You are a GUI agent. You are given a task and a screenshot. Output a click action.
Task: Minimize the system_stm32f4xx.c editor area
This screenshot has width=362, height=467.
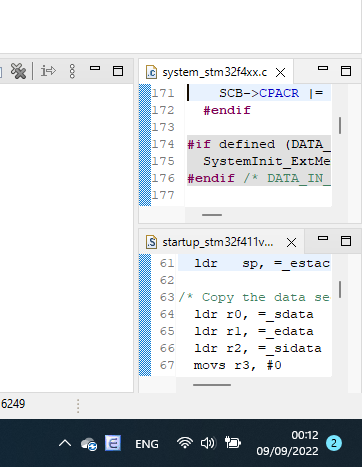pyautogui.click(x=323, y=68)
